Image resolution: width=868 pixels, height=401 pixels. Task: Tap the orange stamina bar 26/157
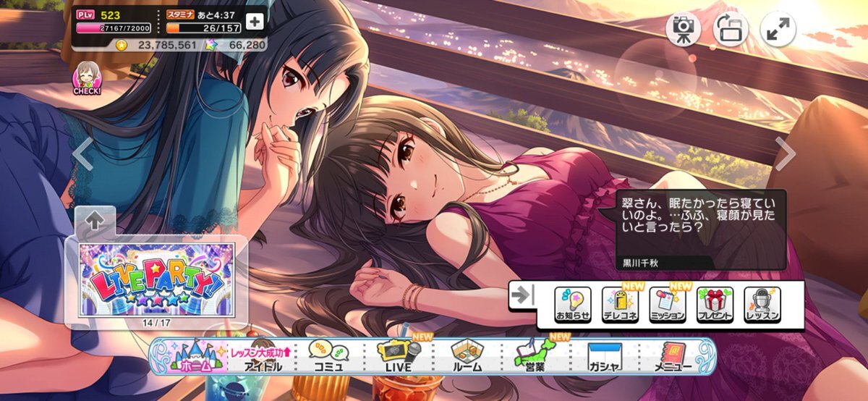(x=205, y=28)
